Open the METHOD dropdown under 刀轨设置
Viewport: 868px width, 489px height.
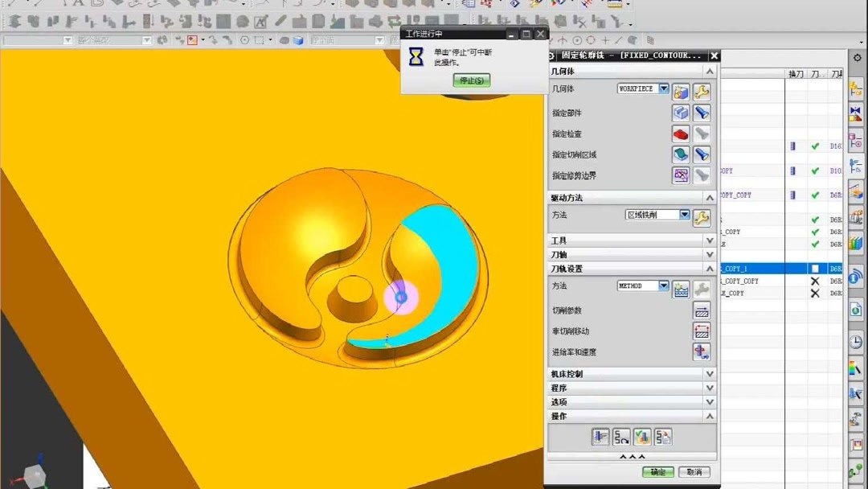[x=665, y=285]
